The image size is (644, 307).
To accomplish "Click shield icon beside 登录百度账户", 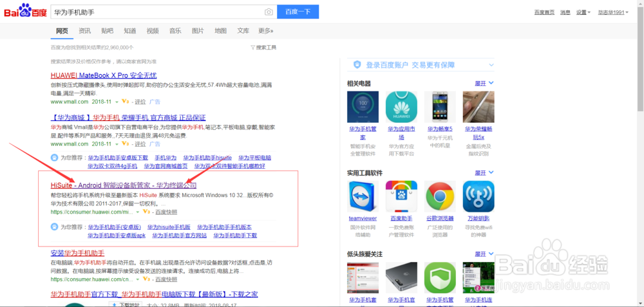I will (357, 65).
